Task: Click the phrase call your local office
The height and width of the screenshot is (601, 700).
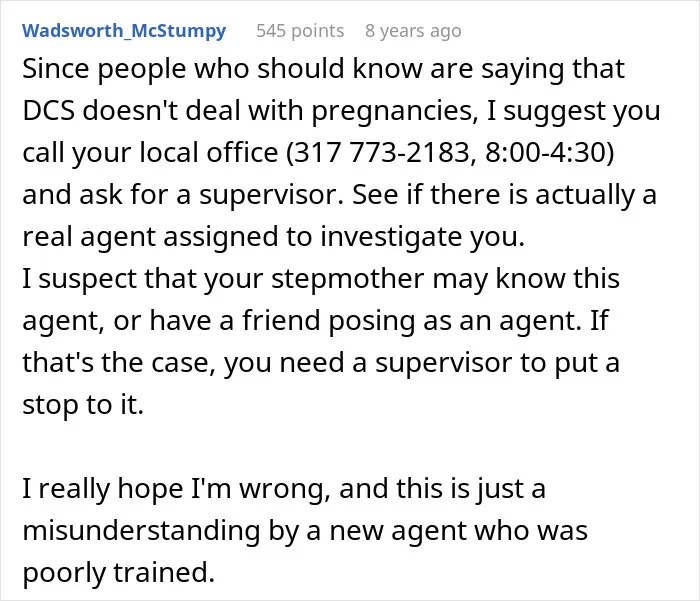Action: point(150,153)
